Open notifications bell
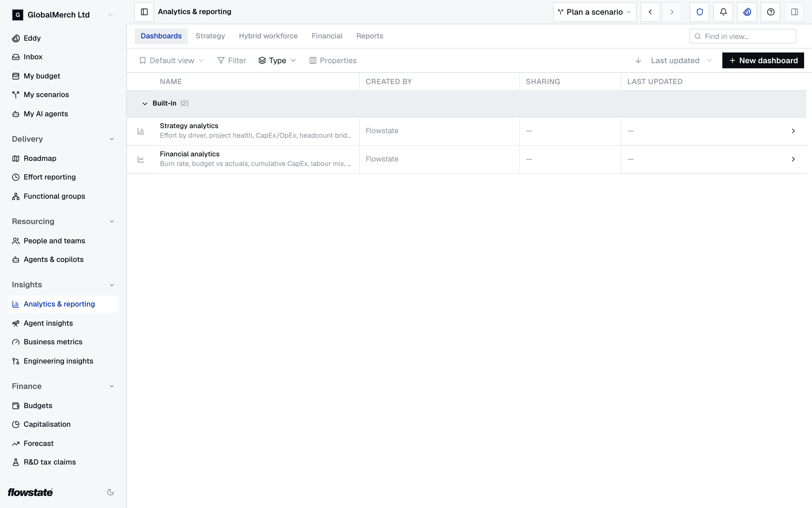 pos(723,12)
